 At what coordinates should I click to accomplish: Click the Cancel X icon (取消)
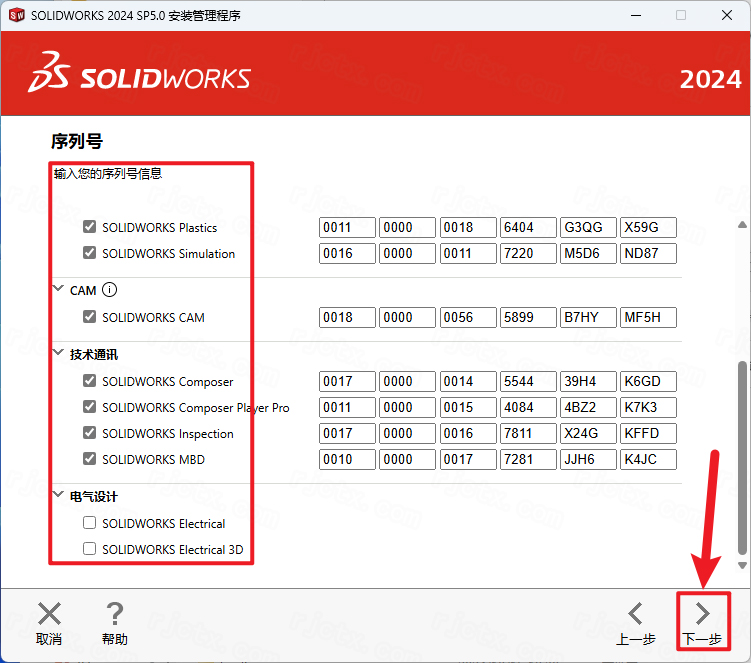point(49,613)
